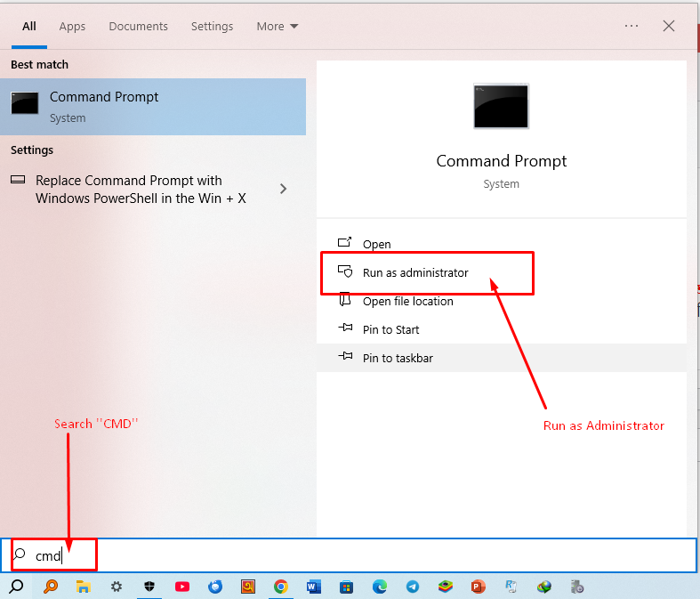This screenshot has width=700, height=599.
Task: Click the File Explorer taskbar icon
Action: click(83, 587)
